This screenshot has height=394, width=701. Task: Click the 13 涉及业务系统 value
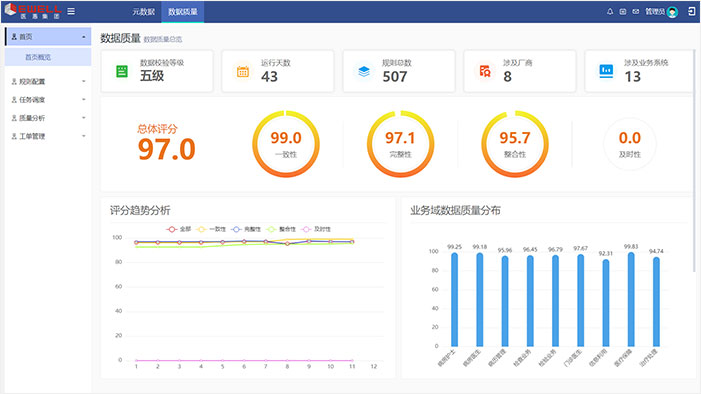[x=633, y=76]
